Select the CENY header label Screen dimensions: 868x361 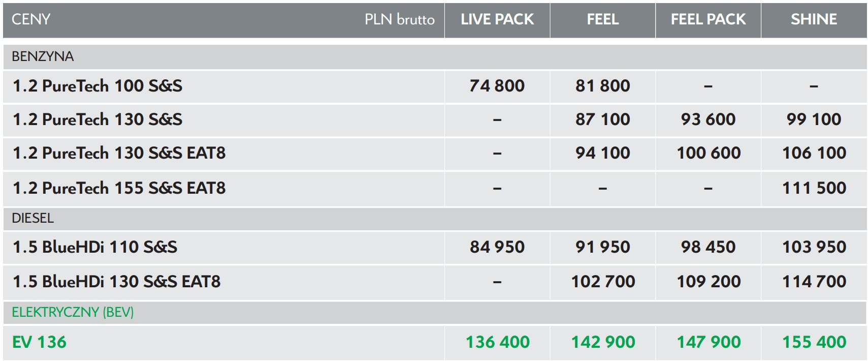coord(31,19)
